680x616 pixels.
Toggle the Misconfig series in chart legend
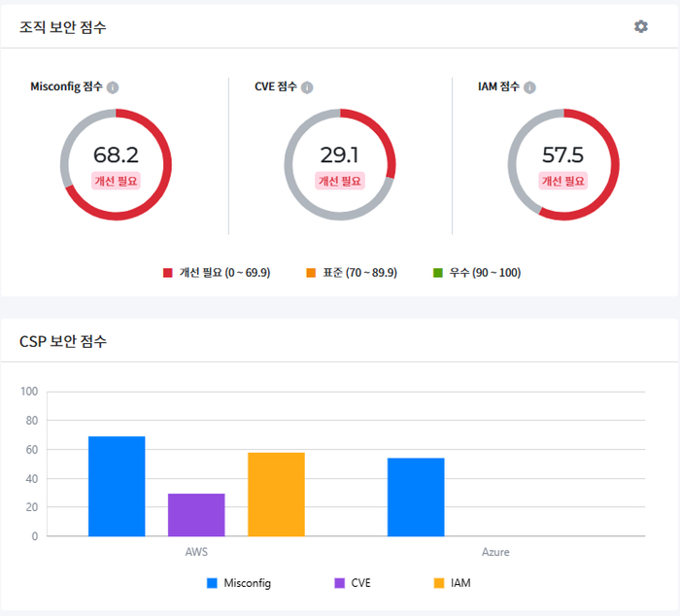(x=239, y=583)
